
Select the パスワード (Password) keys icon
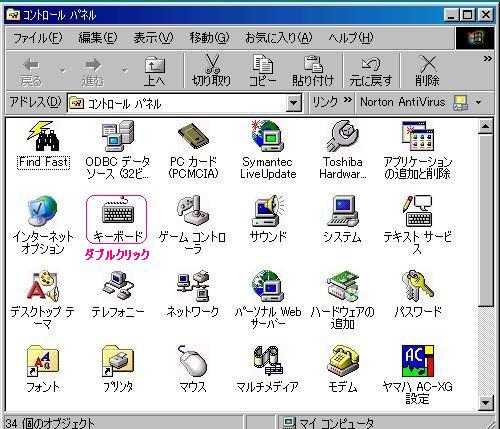point(417,286)
